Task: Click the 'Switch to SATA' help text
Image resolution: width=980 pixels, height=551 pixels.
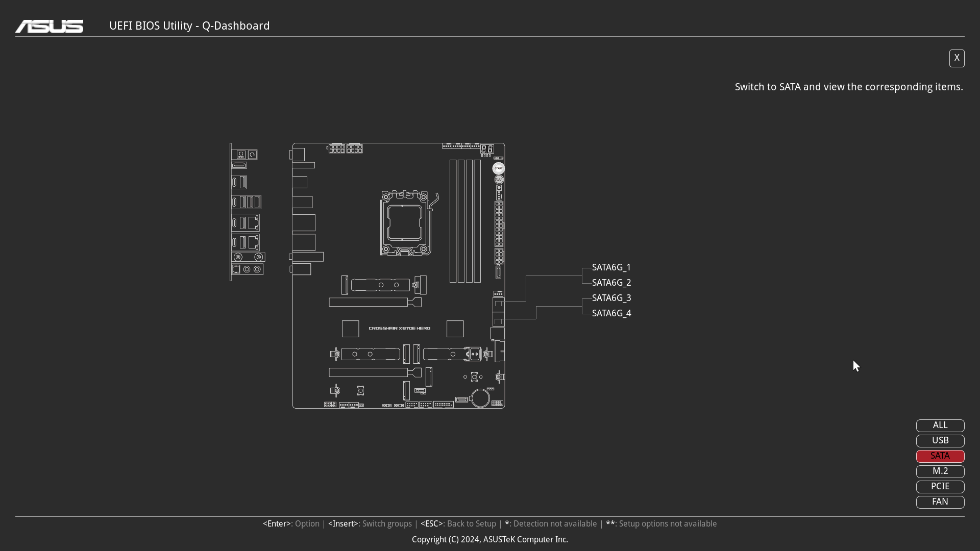Action: coord(849,87)
